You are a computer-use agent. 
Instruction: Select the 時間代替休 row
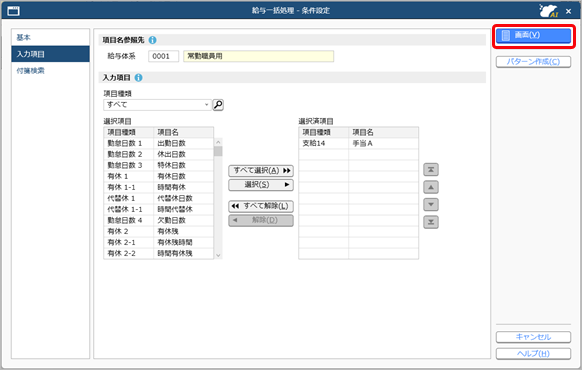[158, 209]
